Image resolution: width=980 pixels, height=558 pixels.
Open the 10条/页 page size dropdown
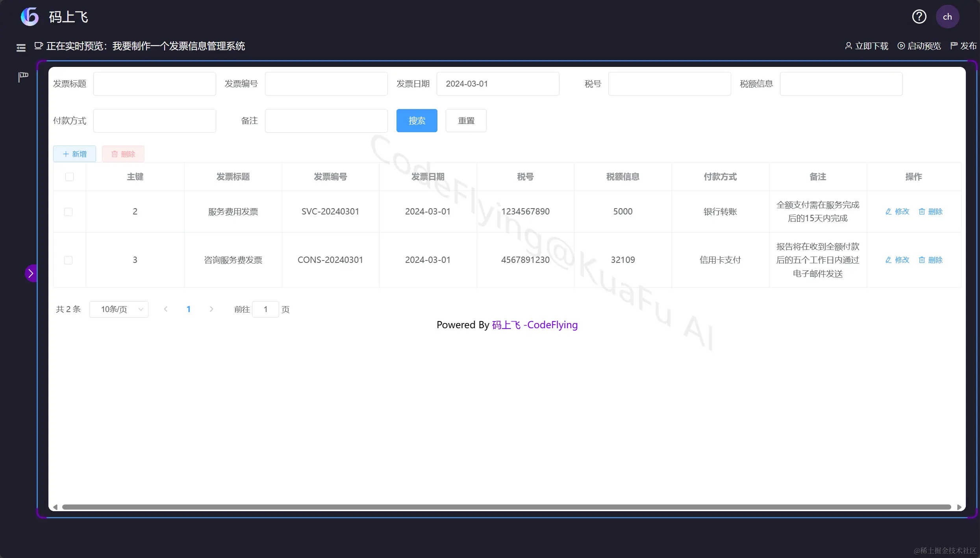point(119,309)
